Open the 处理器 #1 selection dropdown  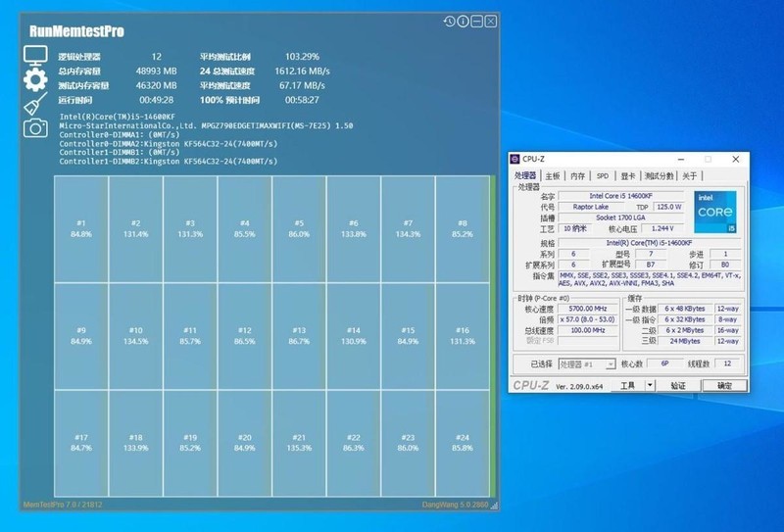586,364
